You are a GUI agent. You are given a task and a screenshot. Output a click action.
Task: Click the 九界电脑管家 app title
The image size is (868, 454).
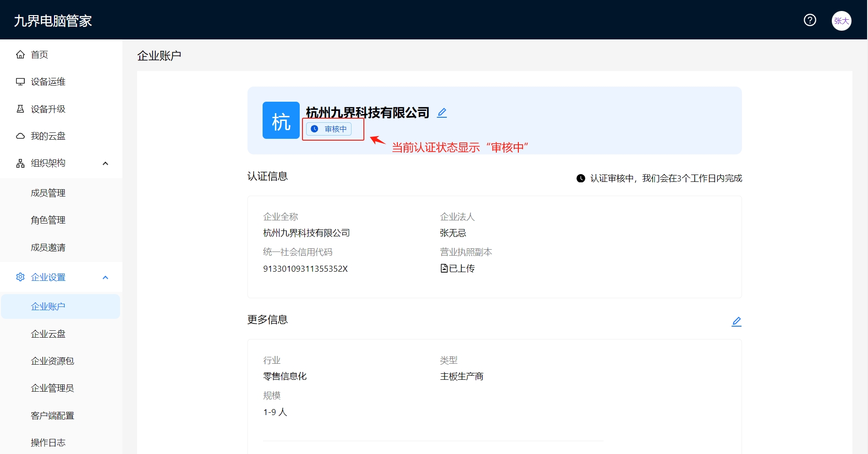click(53, 21)
